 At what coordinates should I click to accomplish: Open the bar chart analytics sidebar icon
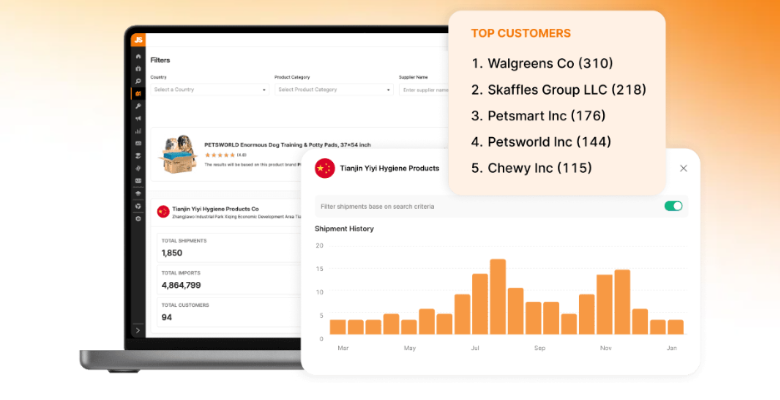click(x=138, y=131)
